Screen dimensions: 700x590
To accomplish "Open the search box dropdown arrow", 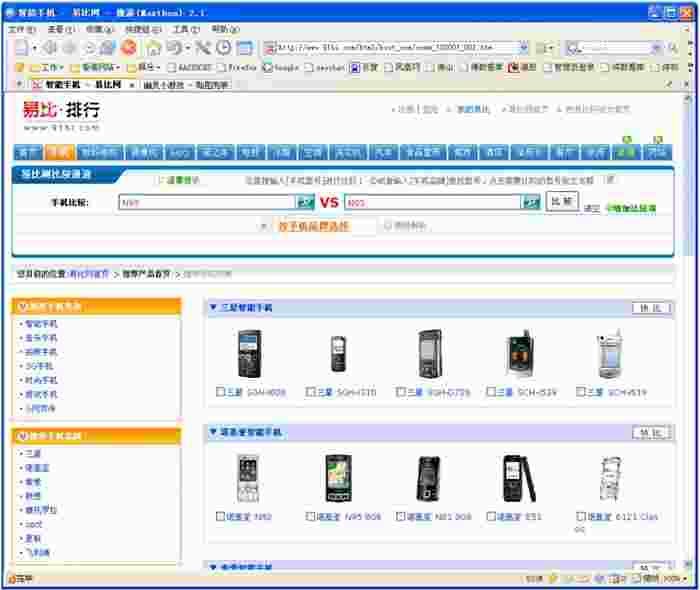I will coord(656,47).
